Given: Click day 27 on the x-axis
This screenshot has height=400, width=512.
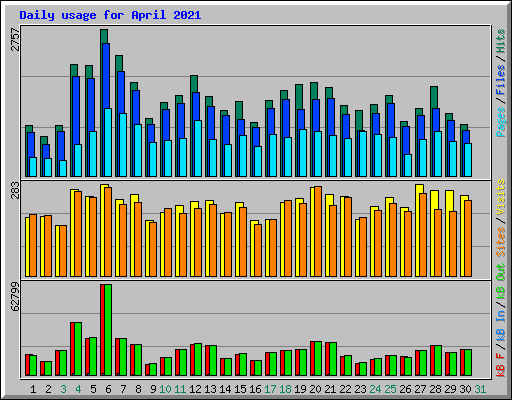Looking at the screenshot, I should point(420,389).
